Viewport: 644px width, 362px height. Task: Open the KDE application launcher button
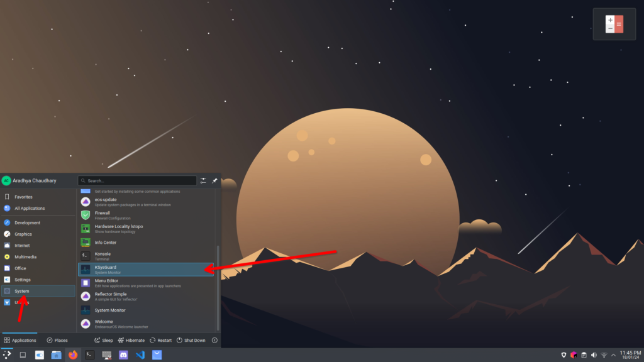pos(7,355)
